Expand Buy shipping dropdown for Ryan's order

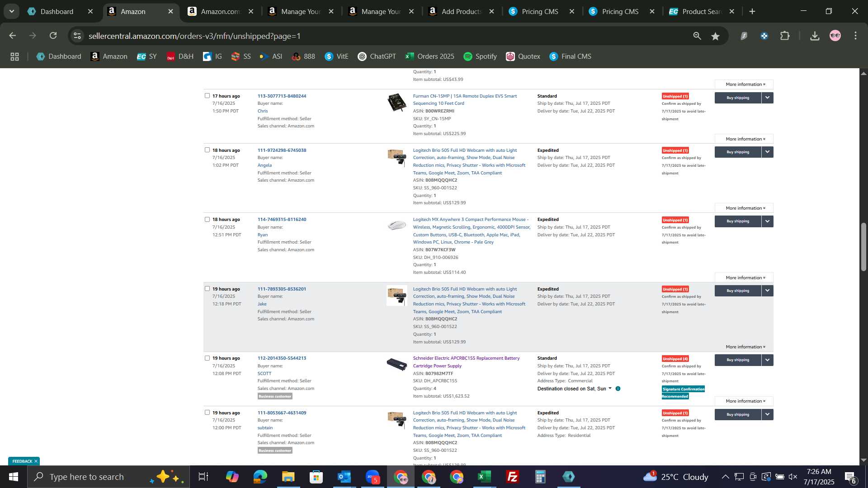(x=767, y=221)
